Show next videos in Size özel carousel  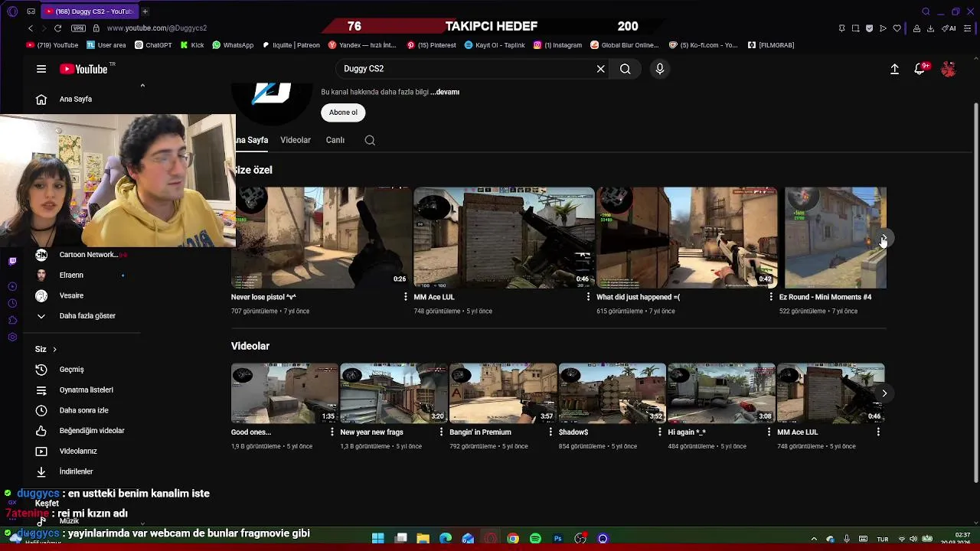(884, 239)
